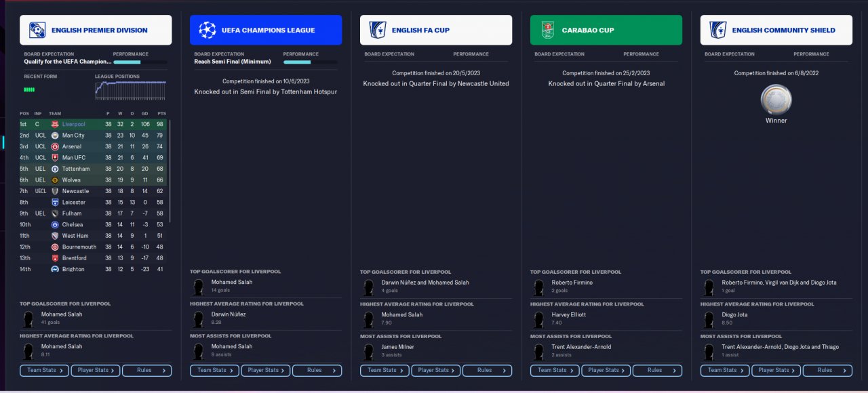This screenshot has height=393, width=868.
Task: Click the league positions graph
Action: point(130,91)
